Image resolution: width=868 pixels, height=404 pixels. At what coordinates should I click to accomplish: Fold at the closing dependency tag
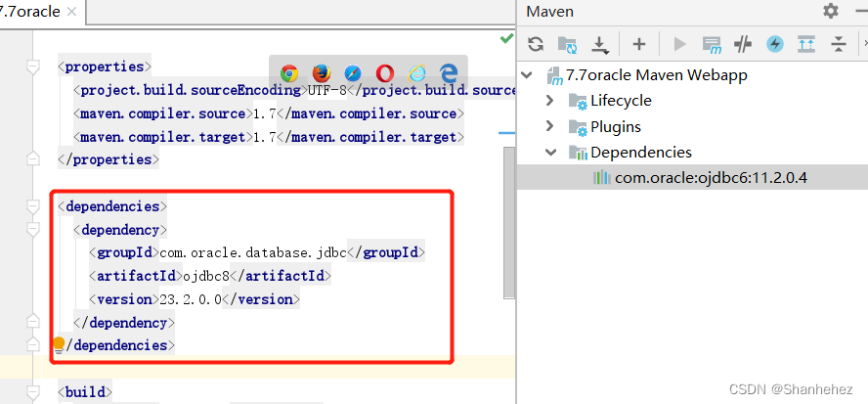tap(33, 322)
